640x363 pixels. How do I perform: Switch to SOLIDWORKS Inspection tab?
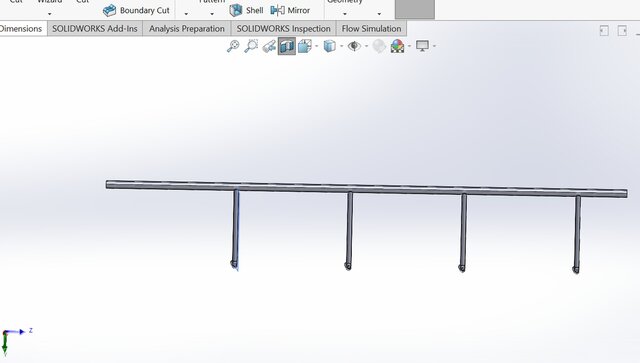[x=284, y=29]
